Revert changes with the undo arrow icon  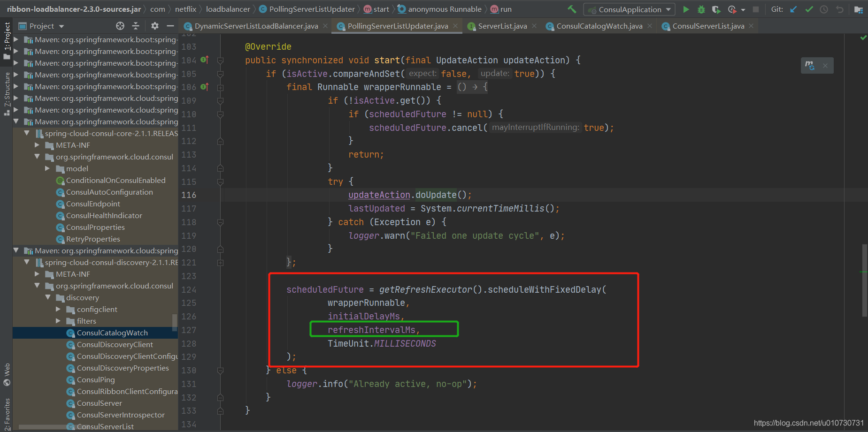coord(839,9)
